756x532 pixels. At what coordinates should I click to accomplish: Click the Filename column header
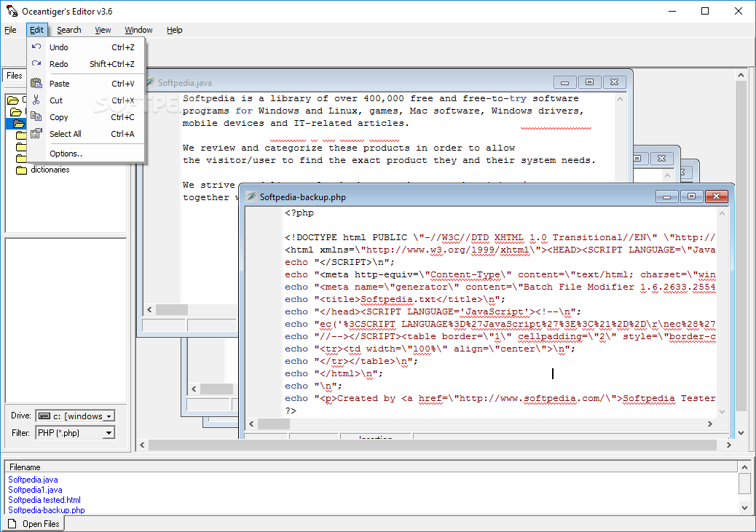pyautogui.click(x=371, y=467)
